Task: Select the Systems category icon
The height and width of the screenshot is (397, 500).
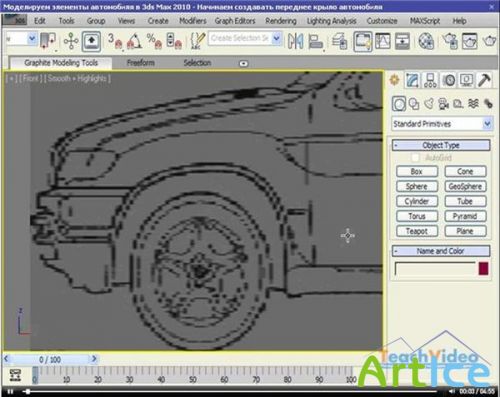Action: [x=488, y=104]
